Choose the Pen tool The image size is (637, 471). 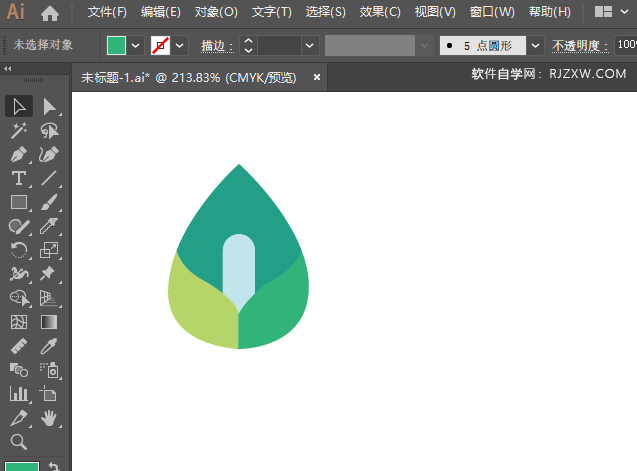click(x=19, y=154)
